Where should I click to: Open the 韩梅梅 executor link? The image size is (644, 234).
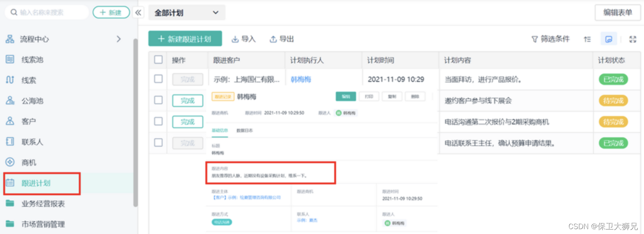tap(301, 79)
